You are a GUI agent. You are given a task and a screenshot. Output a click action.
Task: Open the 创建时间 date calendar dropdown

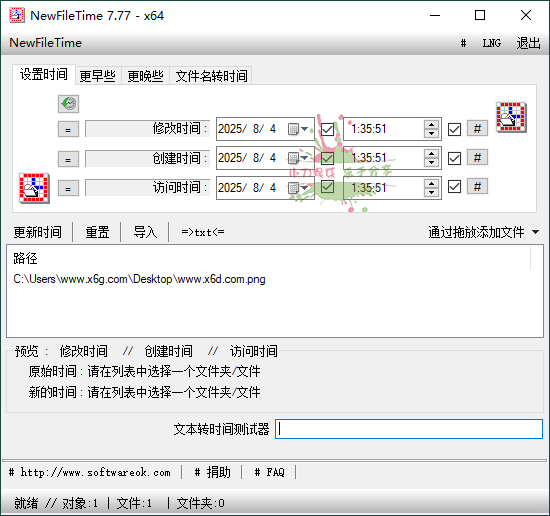click(x=298, y=158)
